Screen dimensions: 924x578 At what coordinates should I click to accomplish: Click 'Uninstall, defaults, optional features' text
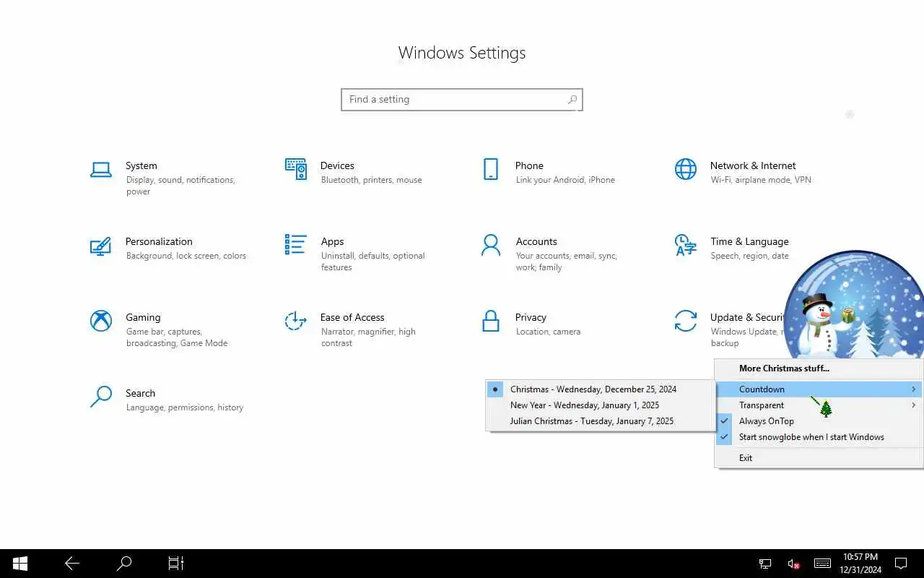click(373, 262)
